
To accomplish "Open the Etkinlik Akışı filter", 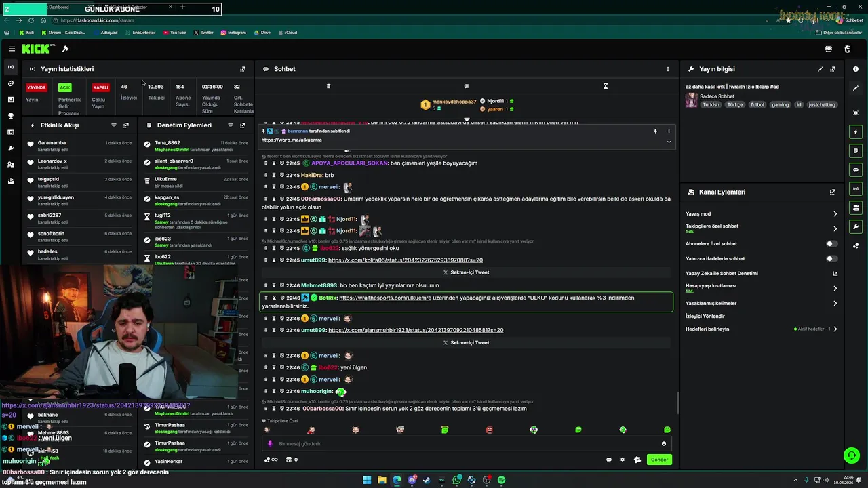I will tap(114, 125).
